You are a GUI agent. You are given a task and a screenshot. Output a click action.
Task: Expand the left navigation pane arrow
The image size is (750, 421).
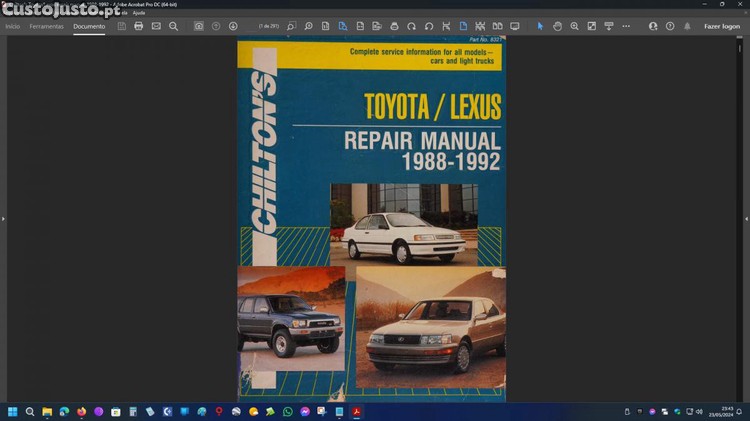tap(3, 218)
